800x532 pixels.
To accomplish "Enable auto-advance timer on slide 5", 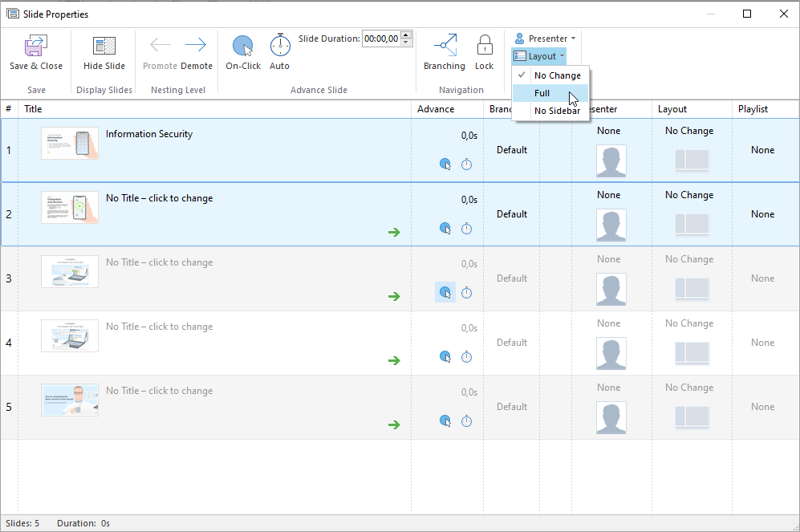I will coord(466,421).
